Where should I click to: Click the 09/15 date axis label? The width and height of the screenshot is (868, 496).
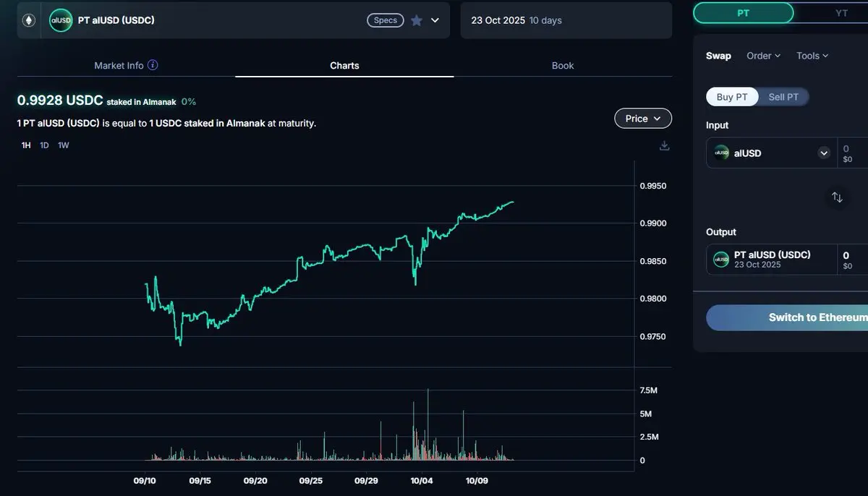(200, 480)
